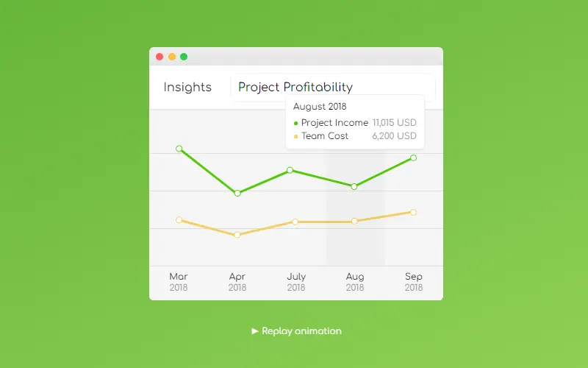This screenshot has height=368, width=588.
Task: Select the Insights tab
Action: pyautogui.click(x=187, y=87)
